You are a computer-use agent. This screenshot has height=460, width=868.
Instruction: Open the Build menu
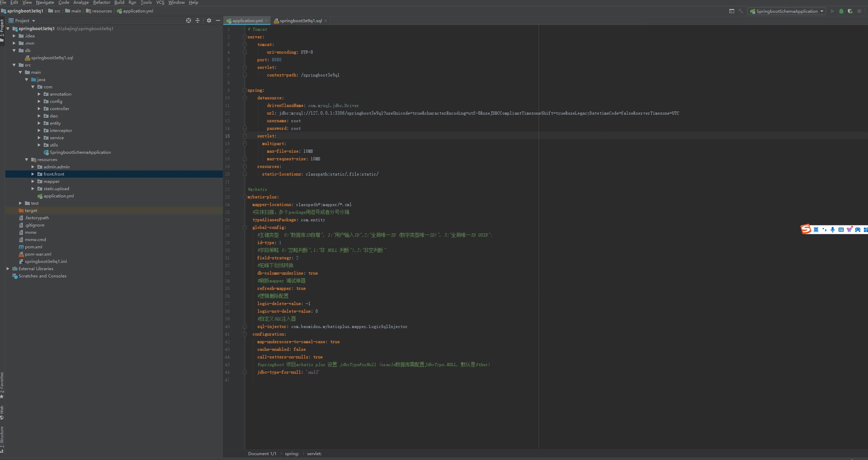pyautogui.click(x=119, y=2)
